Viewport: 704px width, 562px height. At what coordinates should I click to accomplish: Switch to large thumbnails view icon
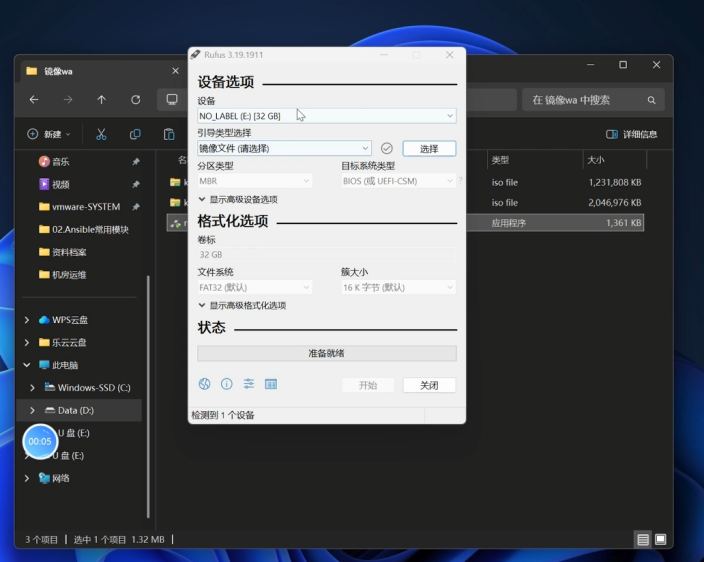click(660, 539)
